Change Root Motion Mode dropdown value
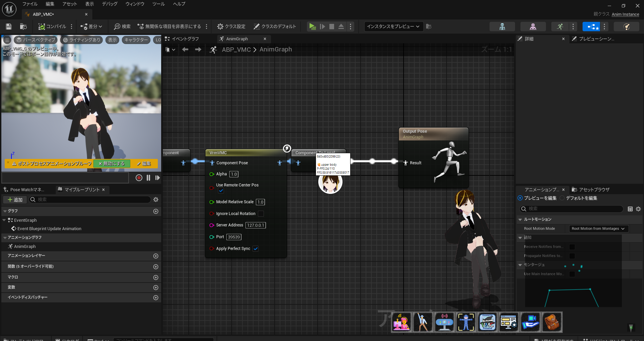 coord(598,228)
